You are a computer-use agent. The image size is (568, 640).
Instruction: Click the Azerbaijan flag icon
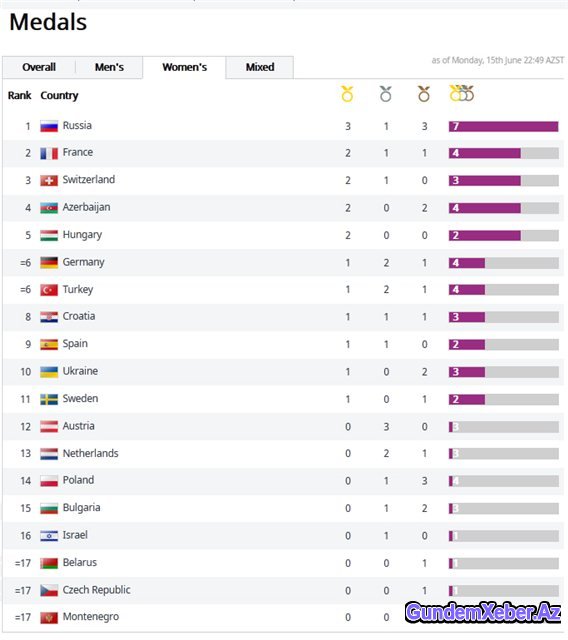click(x=49, y=208)
